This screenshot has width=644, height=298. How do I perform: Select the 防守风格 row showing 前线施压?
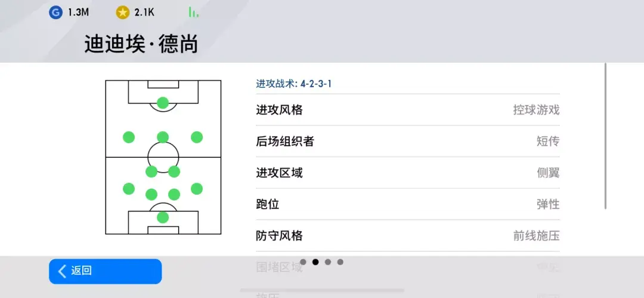pos(408,236)
